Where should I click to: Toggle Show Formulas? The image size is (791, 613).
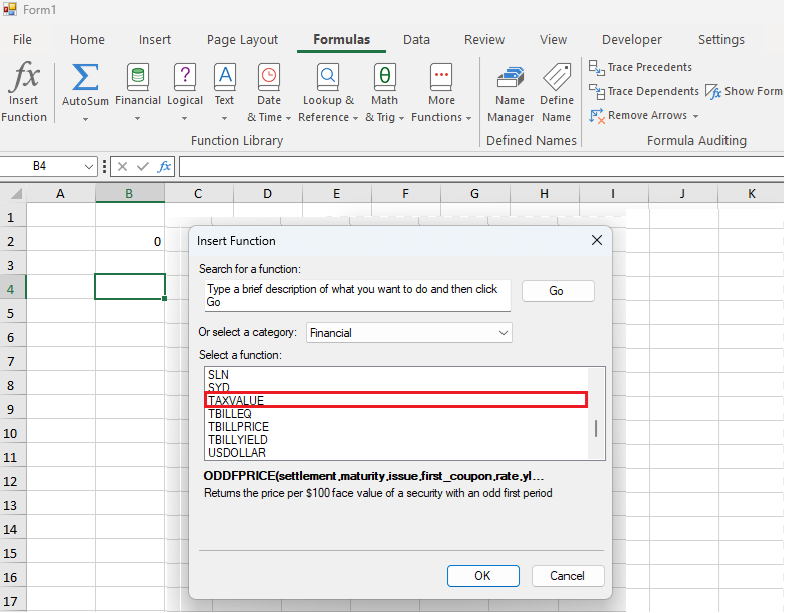coord(744,91)
